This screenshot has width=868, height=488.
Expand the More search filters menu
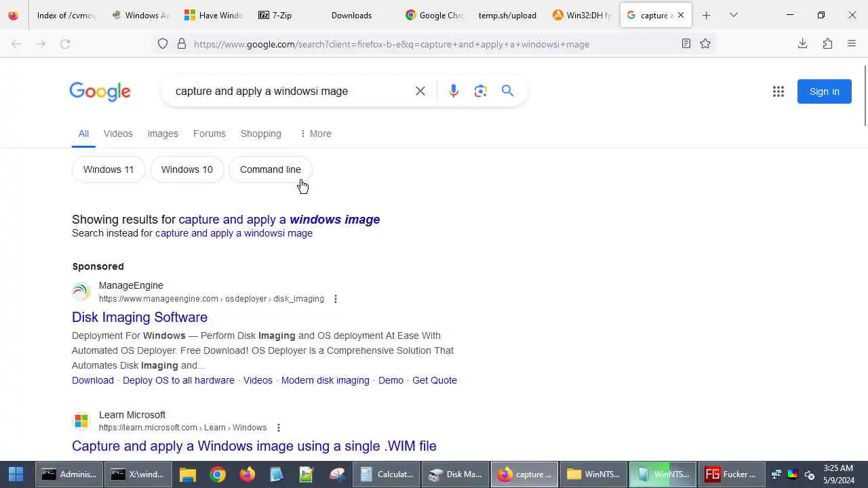coord(315,134)
